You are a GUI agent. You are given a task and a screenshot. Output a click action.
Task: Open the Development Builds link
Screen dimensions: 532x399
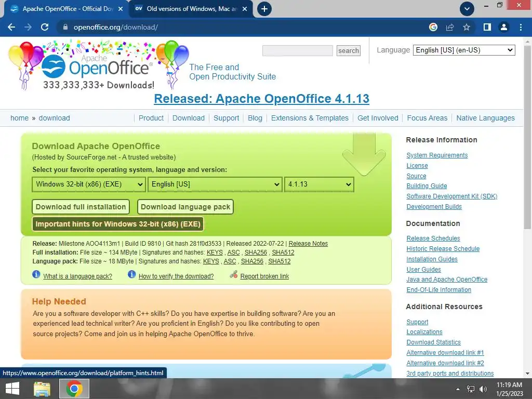[x=434, y=207]
